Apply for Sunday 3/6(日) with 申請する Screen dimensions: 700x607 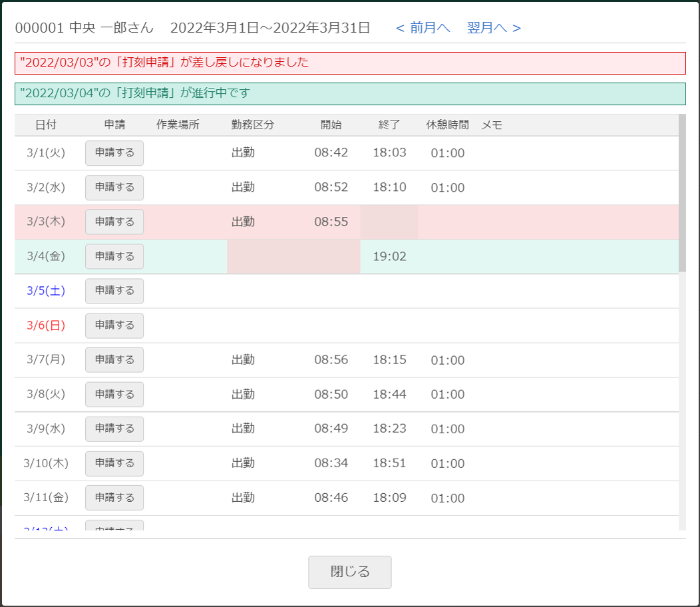point(114,325)
